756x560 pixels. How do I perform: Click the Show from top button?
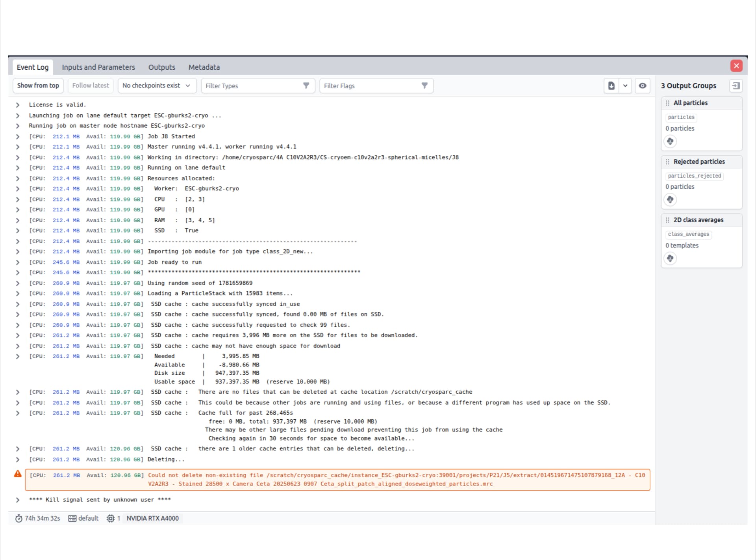tap(38, 86)
